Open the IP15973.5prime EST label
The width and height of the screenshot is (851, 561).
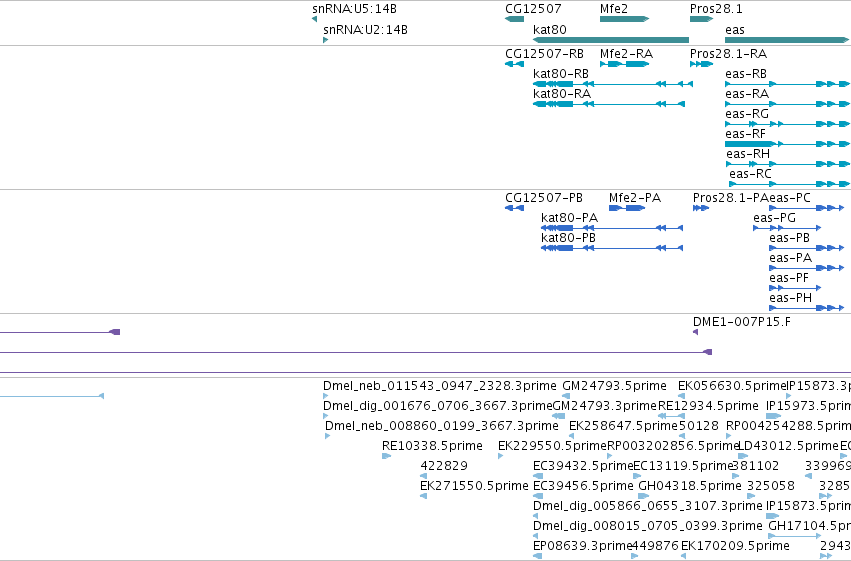point(808,406)
